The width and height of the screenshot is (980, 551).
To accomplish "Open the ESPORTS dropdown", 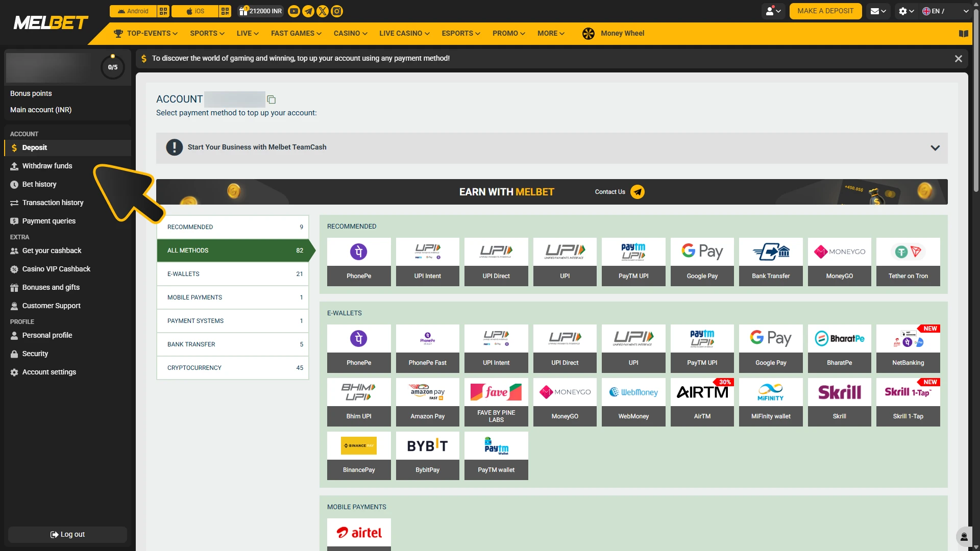I will tap(461, 34).
